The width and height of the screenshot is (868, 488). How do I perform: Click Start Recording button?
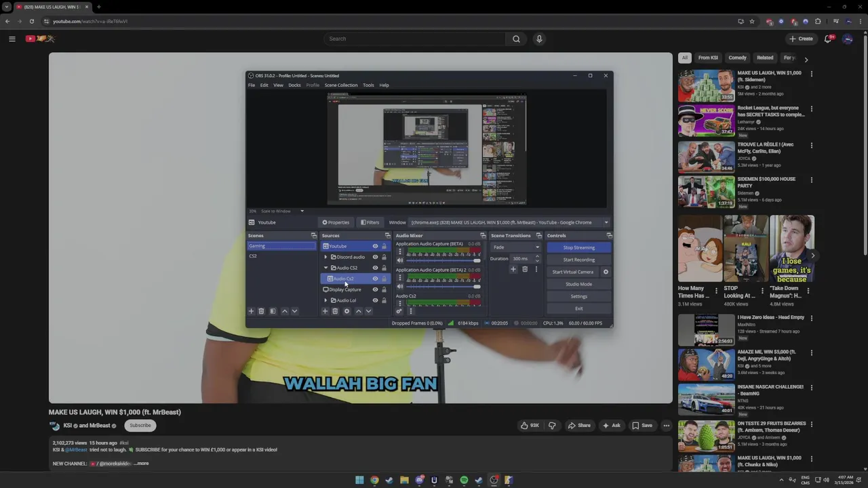point(578,260)
